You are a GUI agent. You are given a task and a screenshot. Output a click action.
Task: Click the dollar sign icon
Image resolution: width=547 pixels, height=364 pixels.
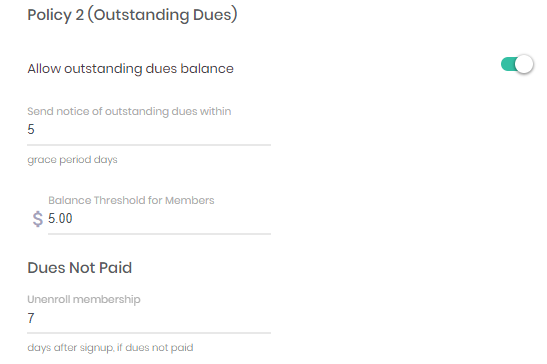38,219
